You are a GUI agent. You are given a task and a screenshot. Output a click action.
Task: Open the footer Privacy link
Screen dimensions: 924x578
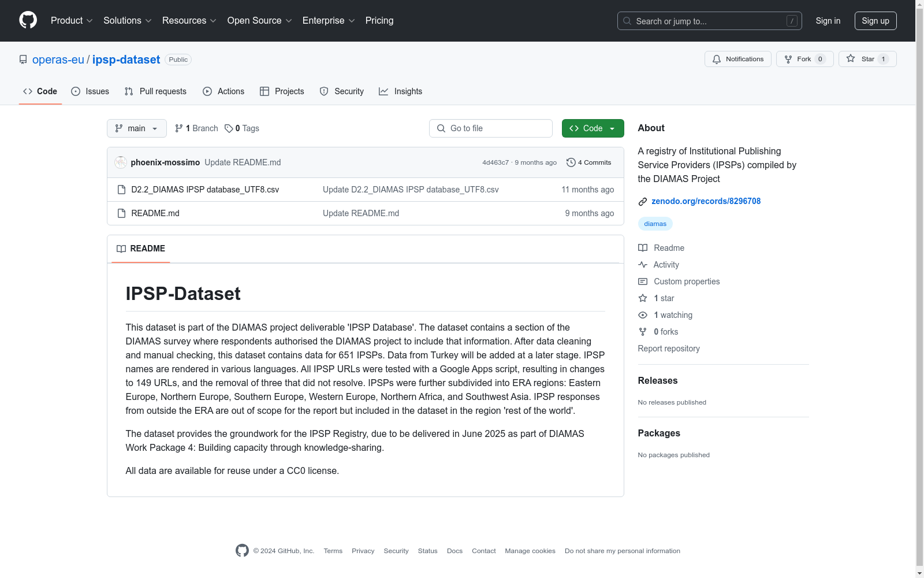(x=363, y=551)
